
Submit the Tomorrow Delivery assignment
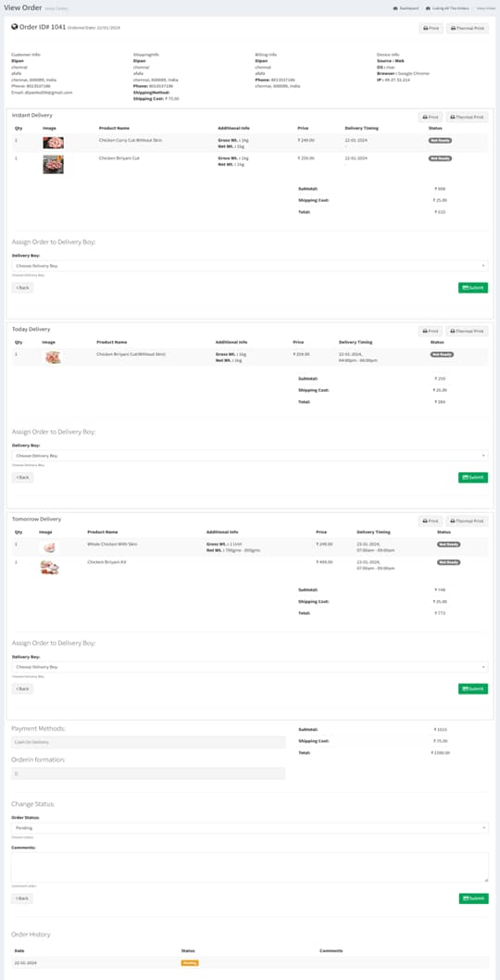tap(473, 689)
